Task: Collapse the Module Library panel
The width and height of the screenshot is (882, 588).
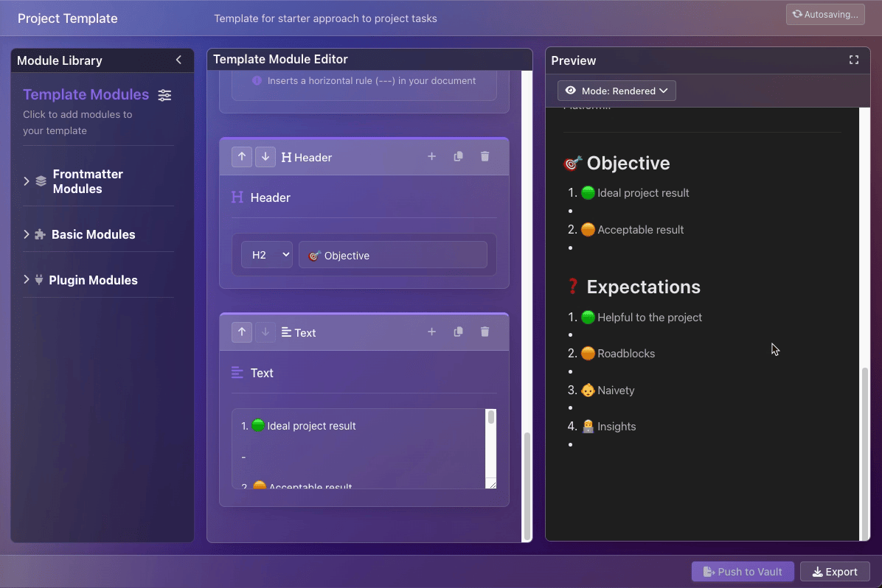Action: pyautogui.click(x=178, y=60)
